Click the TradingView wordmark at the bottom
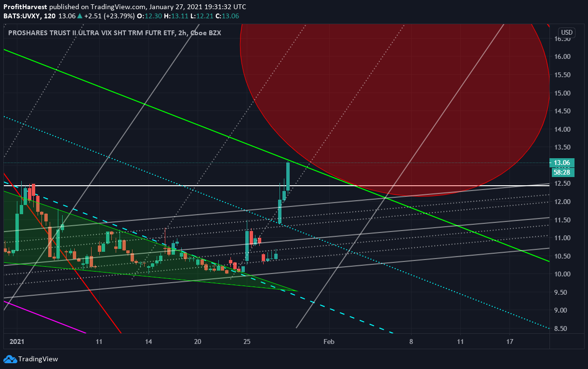The image size is (588, 369). [x=38, y=359]
